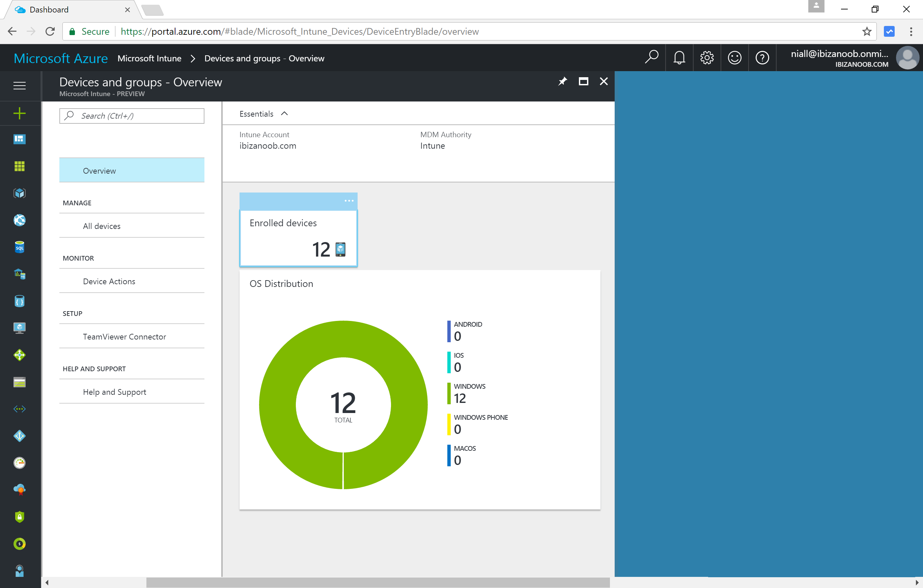Open Help and Support menu item
Image resolution: width=923 pixels, height=588 pixels.
132,391
